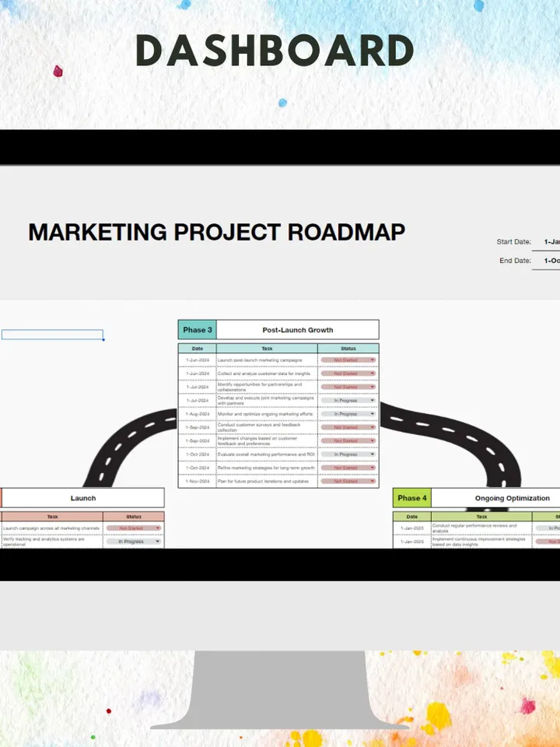Select the Develop and execute joint marketing campaigns cell

click(267, 401)
